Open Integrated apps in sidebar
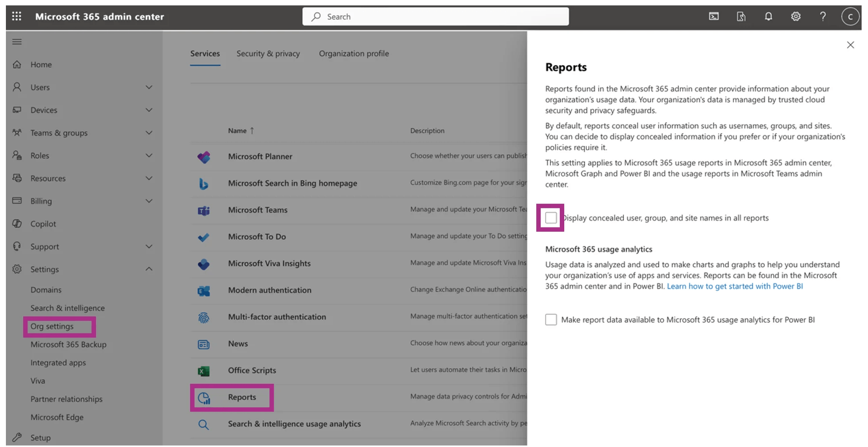Screen dimensions: 868x447 point(58,363)
